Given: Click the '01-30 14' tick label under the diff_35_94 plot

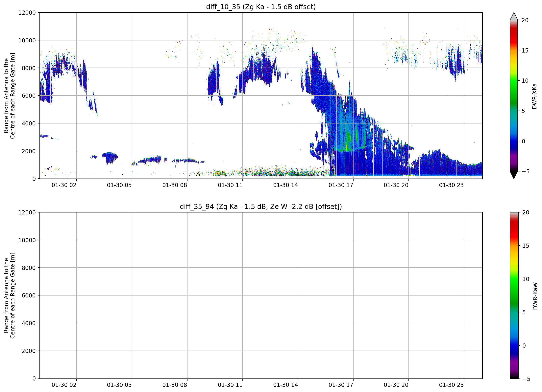Looking at the screenshot, I should coord(285,385).
